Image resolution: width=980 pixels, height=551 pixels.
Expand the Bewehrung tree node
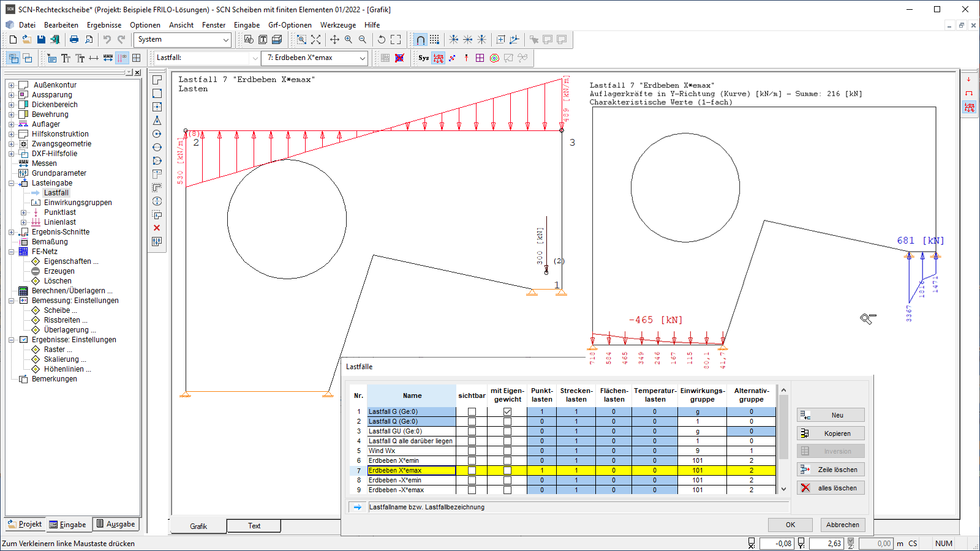pyautogui.click(x=11, y=114)
